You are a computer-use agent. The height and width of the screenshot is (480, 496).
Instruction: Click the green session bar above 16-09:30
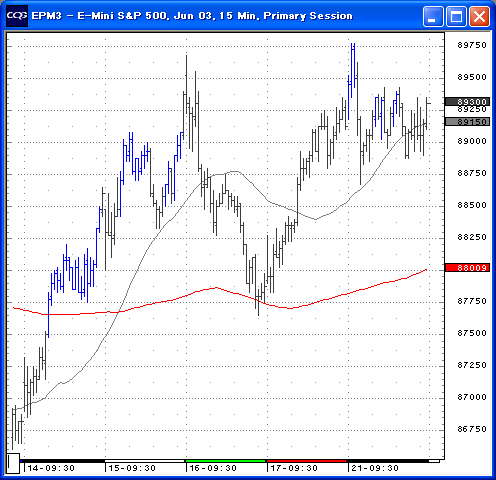pos(225,461)
